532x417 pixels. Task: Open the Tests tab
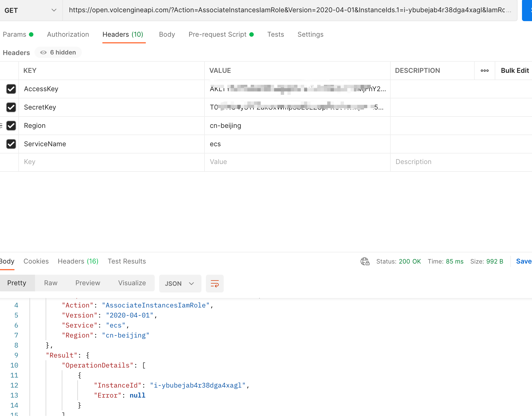tap(275, 34)
